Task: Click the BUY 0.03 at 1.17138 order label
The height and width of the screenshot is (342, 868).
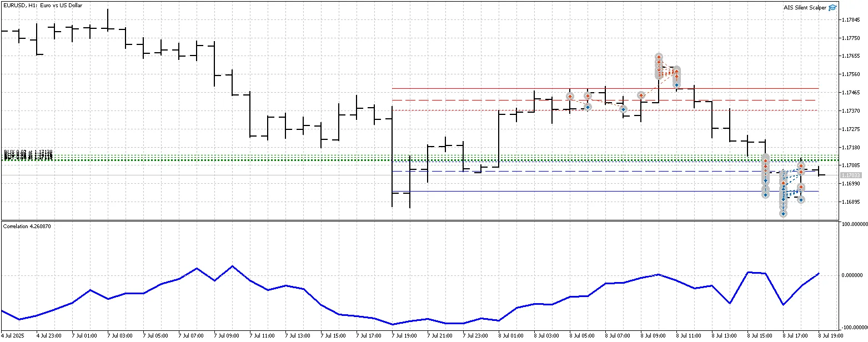Action: coord(28,151)
